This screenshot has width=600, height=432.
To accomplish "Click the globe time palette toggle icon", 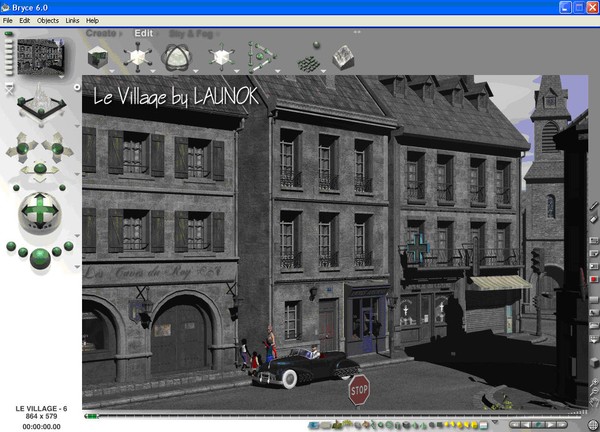I will (593, 425).
